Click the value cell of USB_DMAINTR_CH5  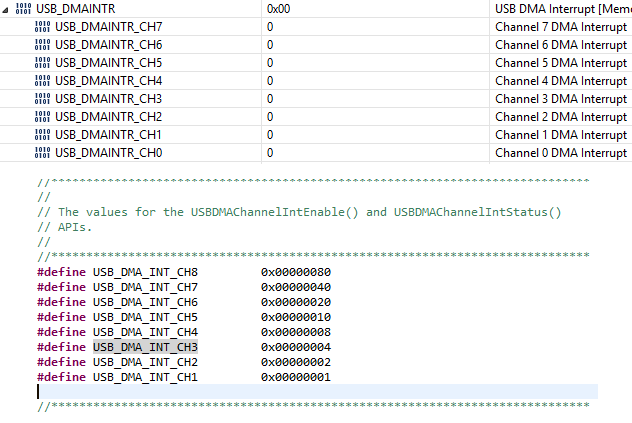tap(375, 63)
